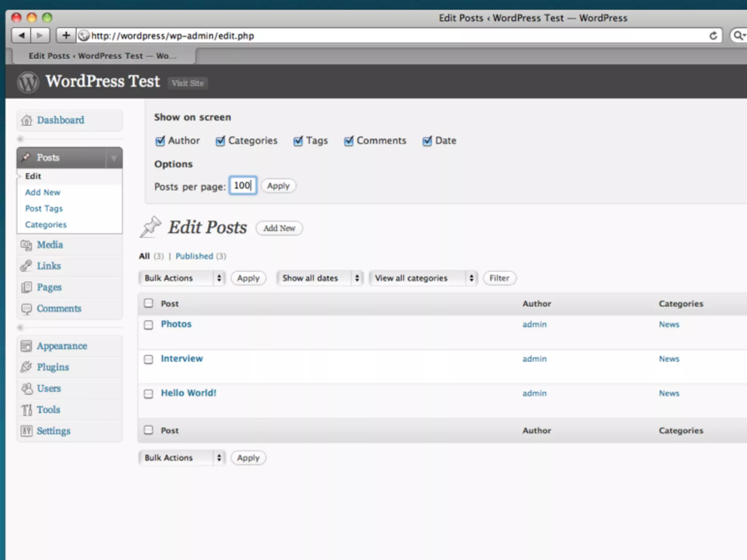The height and width of the screenshot is (560, 747).
Task: Switch to the Published posts filter
Action: coord(194,256)
